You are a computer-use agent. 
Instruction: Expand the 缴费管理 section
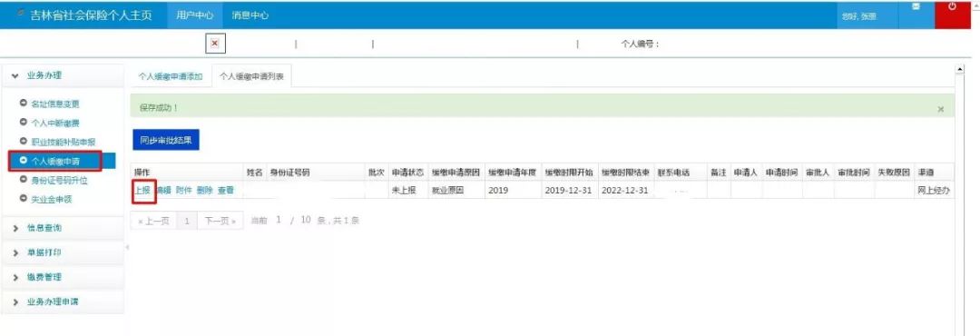click(63, 277)
